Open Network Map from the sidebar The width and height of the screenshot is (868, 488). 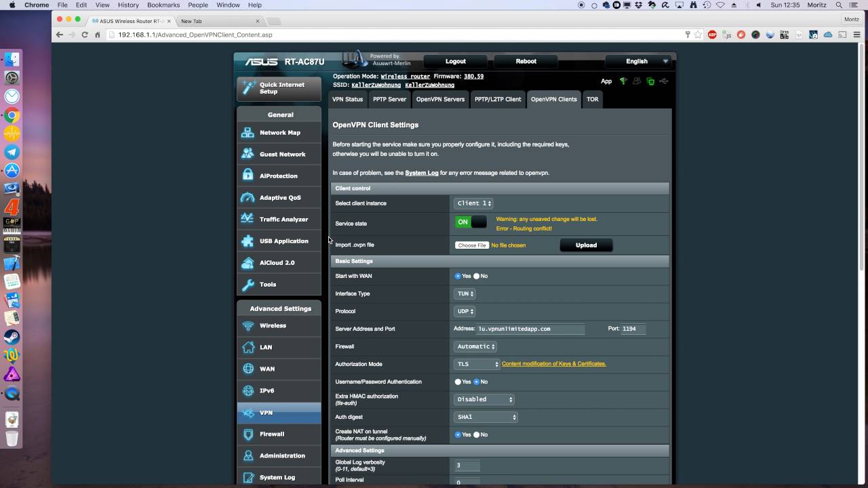coord(279,133)
